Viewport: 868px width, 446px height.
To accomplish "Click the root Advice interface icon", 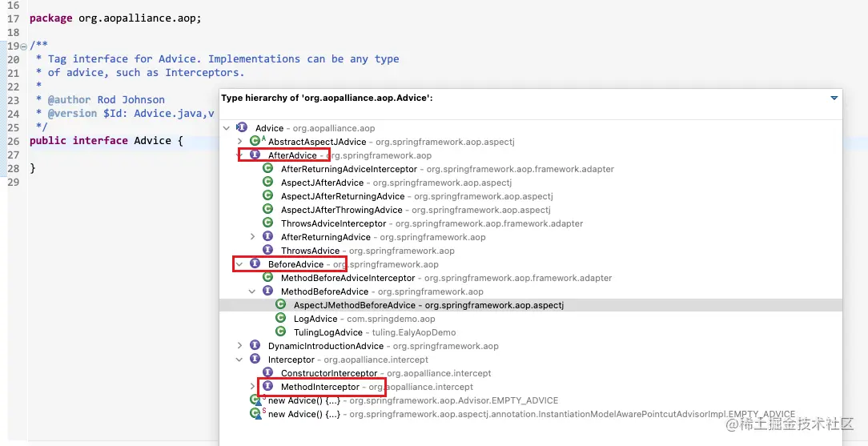I will [x=243, y=128].
